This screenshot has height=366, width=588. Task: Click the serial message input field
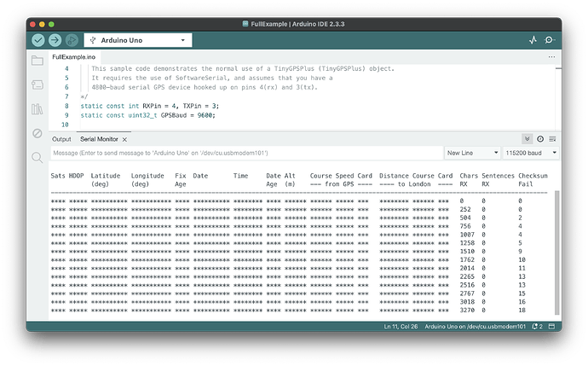click(x=247, y=153)
